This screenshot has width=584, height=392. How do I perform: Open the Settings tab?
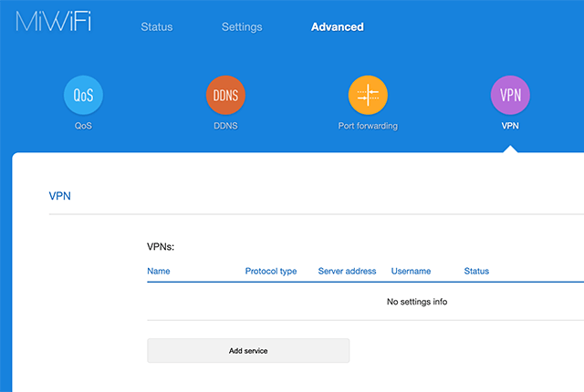[x=242, y=27]
